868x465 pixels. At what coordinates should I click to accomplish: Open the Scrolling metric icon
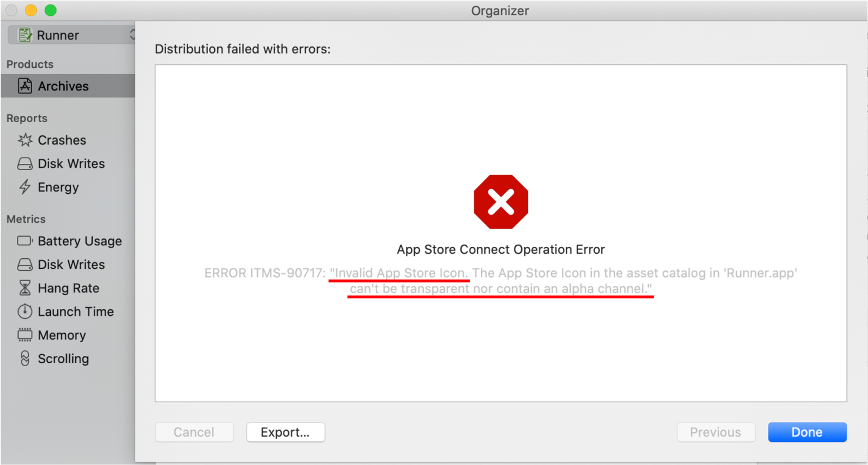[24, 359]
